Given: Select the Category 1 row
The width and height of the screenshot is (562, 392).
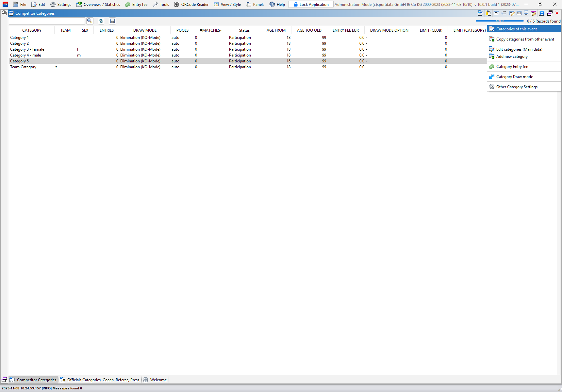Looking at the screenshot, I should 248,38.
